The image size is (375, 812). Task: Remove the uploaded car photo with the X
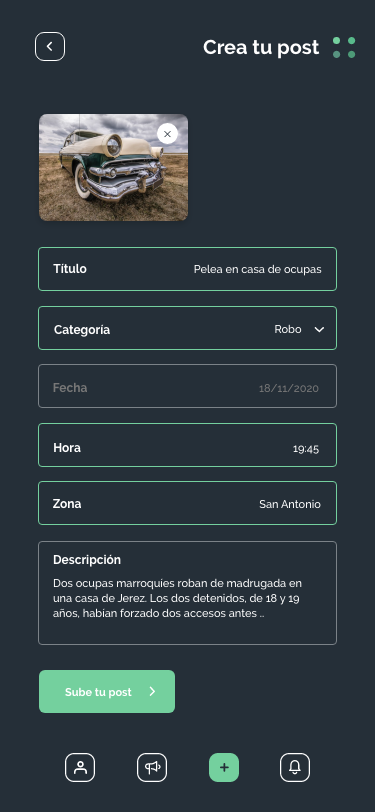[x=167, y=134]
